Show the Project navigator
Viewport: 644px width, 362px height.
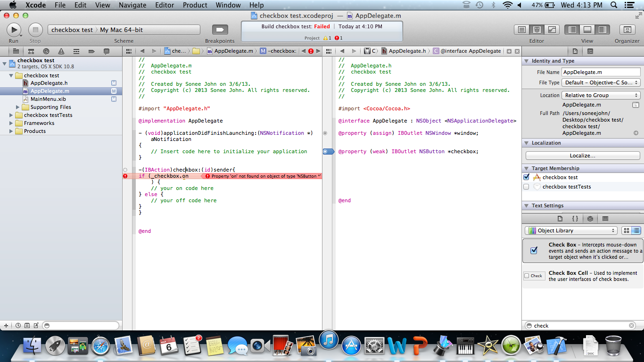click(x=16, y=51)
